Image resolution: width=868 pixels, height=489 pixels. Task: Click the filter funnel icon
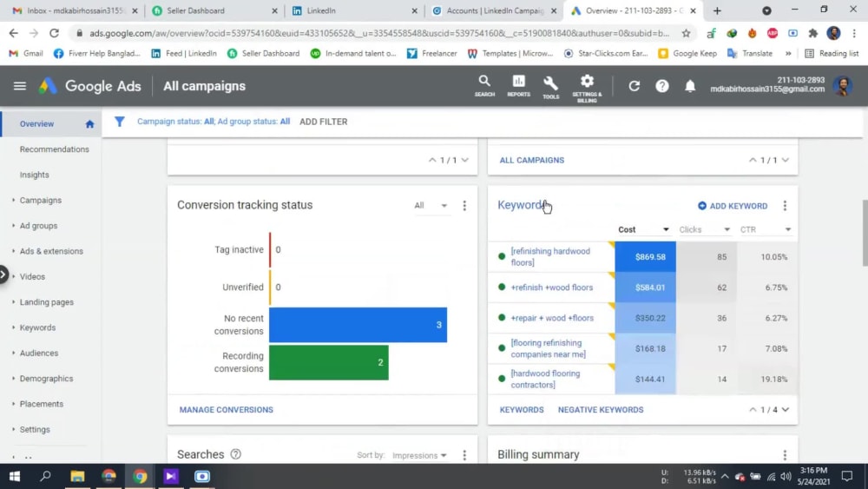(120, 122)
